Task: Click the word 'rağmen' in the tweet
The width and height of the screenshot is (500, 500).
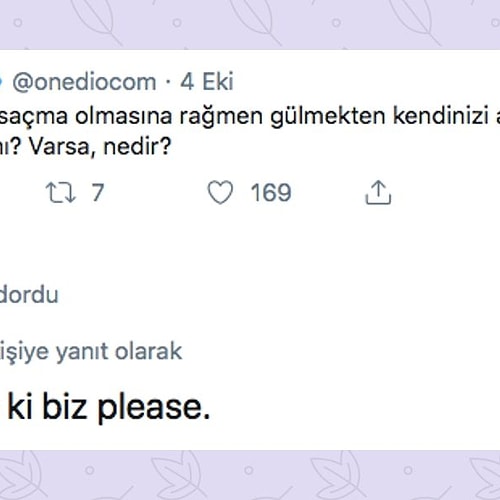Action: 221,117
